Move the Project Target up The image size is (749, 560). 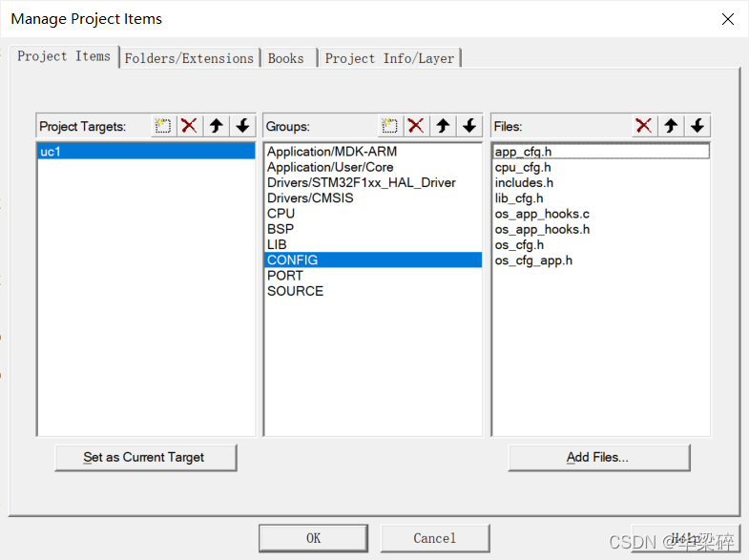click(217, 126)
